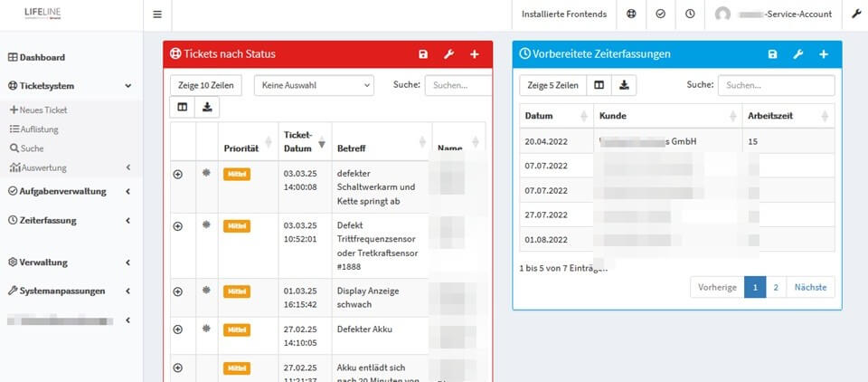Sort tickets by Betreff column
868x382 pixels.
point(382,141)
